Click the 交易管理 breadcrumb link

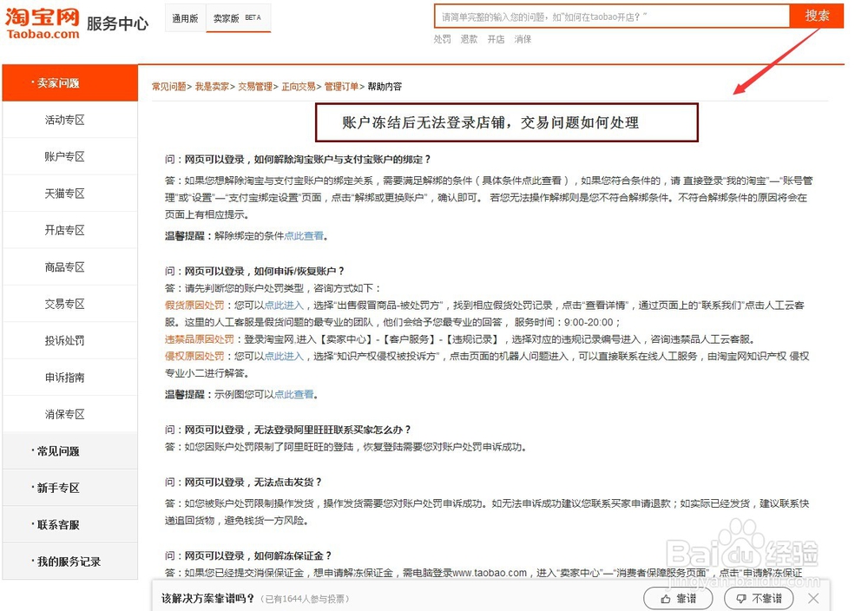255,86
